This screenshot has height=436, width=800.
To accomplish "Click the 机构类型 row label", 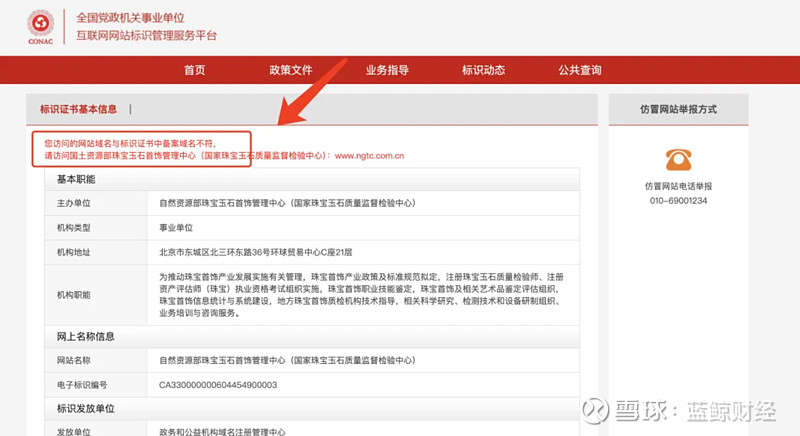I will (73, 227).
